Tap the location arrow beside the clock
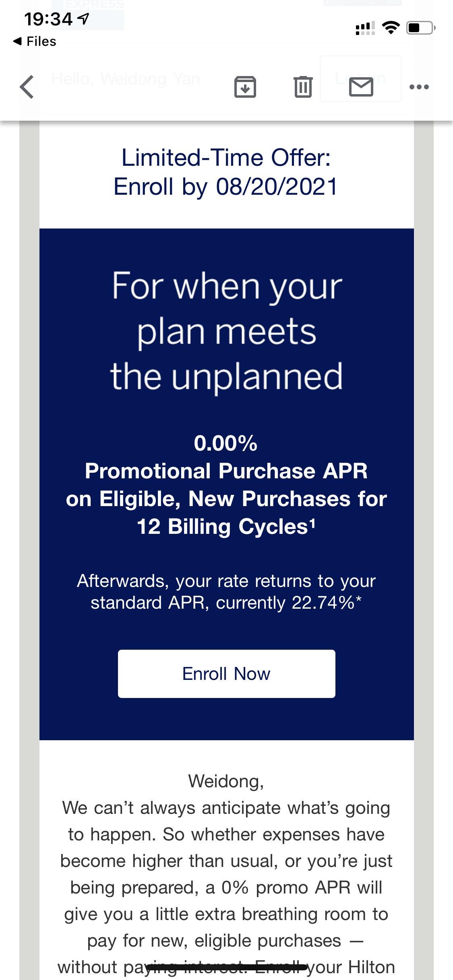Viewport: 453px width, 980px height. [83, 19]
